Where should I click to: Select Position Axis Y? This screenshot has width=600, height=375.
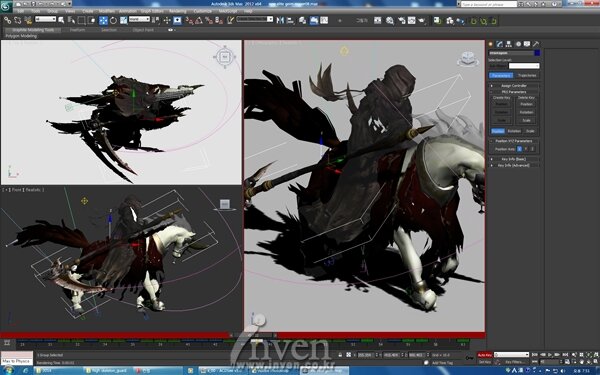(526, 149)
